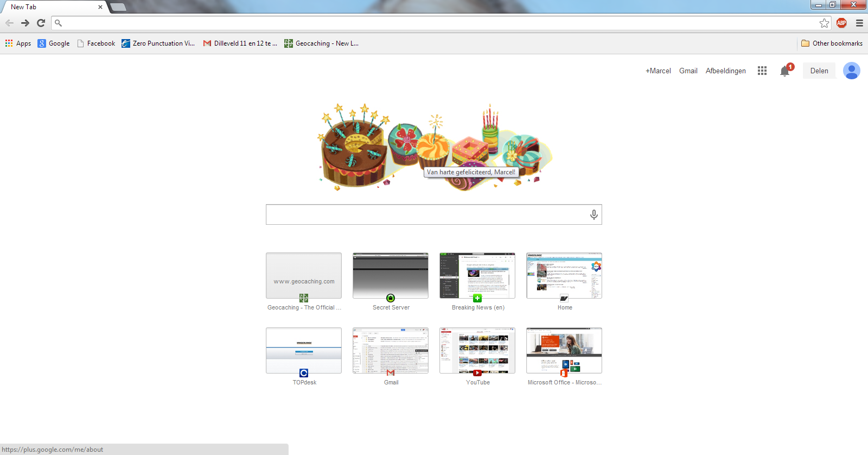The width and height of the screenshot is (868, 455).
Task: Expand the Other bookmarks folder
Action: [832, 43]
